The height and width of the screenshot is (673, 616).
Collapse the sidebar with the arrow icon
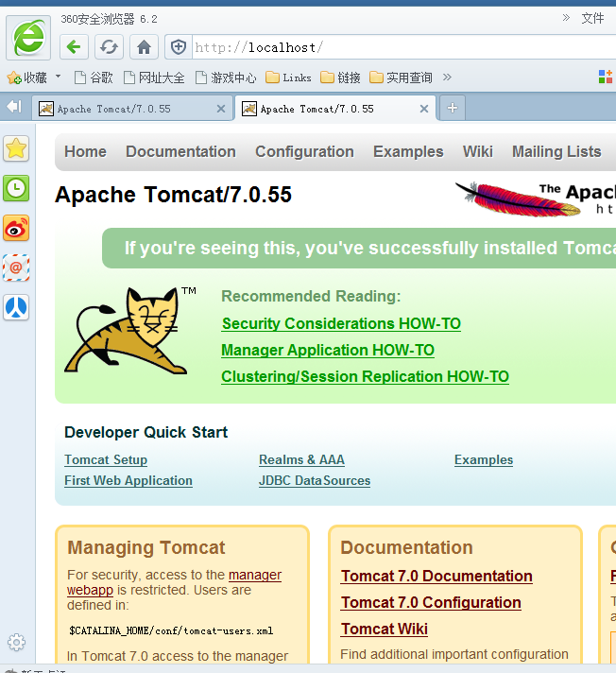14,107
